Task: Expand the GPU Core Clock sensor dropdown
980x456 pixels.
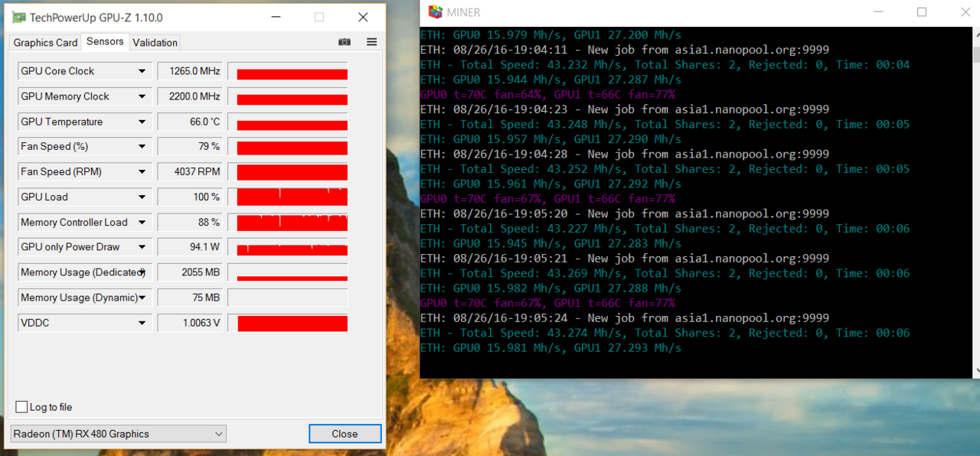Action: coord(142,71)
